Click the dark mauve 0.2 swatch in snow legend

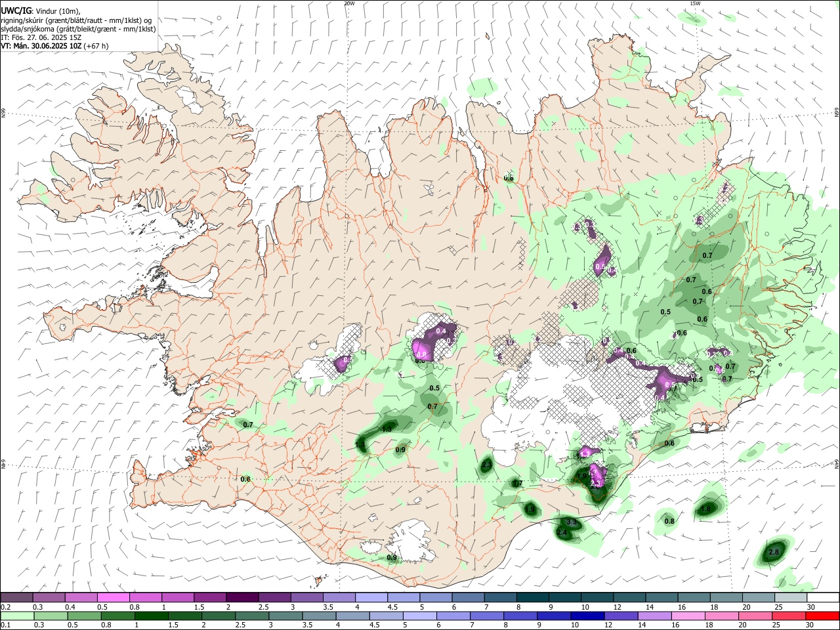16,597
